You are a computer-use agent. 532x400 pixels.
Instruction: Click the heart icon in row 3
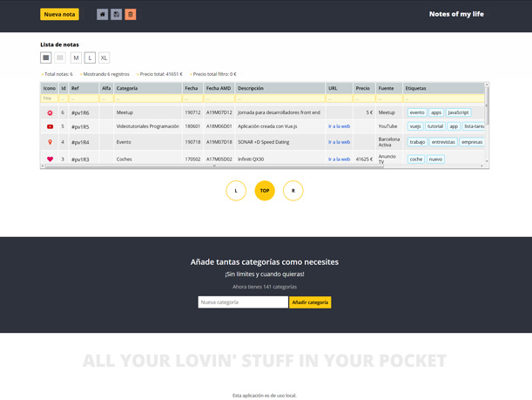(x=50, y=159)
